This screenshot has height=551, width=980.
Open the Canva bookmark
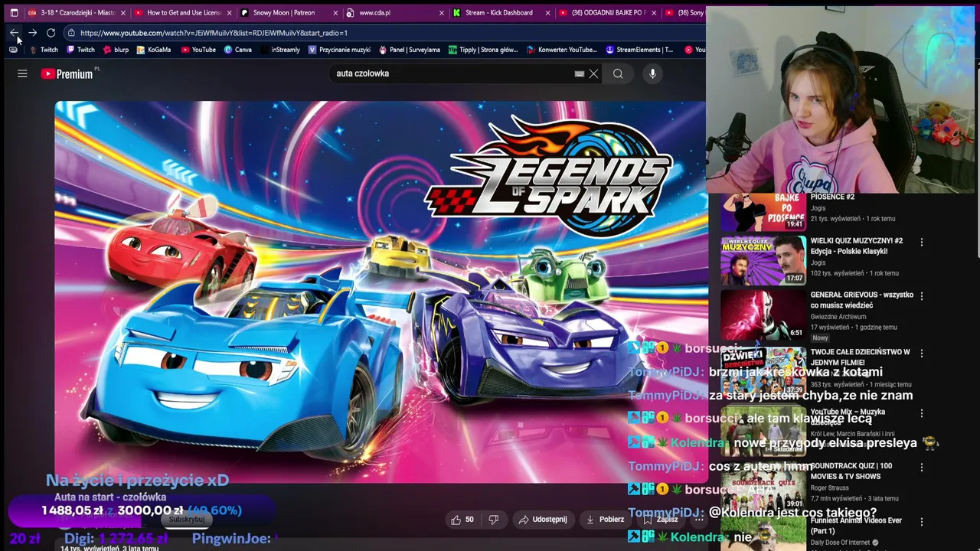[238, 50]
